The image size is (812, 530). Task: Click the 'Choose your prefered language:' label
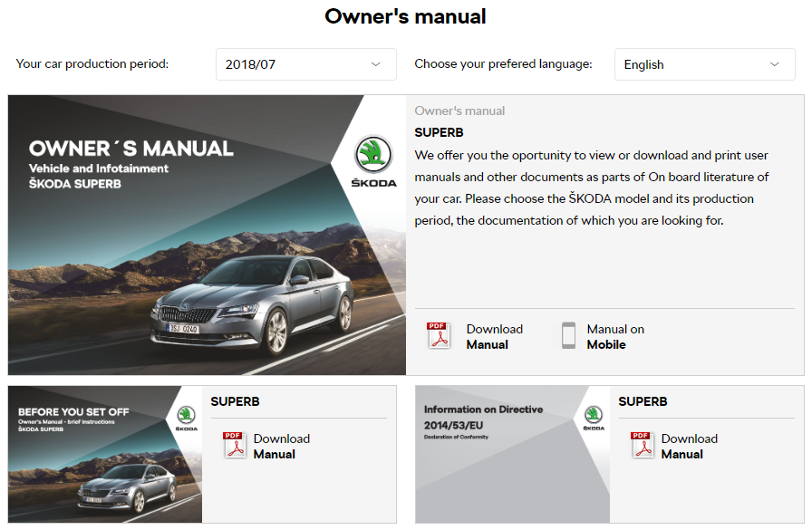pyautogui.click(x=503, y=63)
